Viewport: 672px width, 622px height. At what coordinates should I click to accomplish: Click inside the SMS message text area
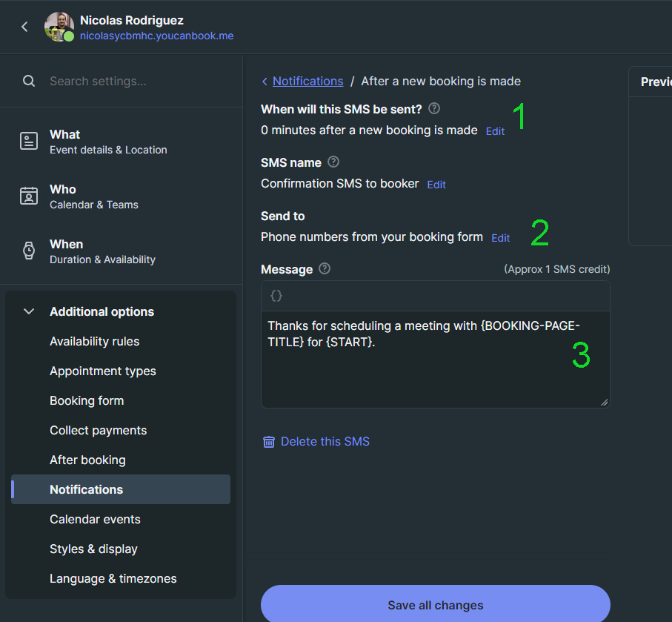pos(436,360)
